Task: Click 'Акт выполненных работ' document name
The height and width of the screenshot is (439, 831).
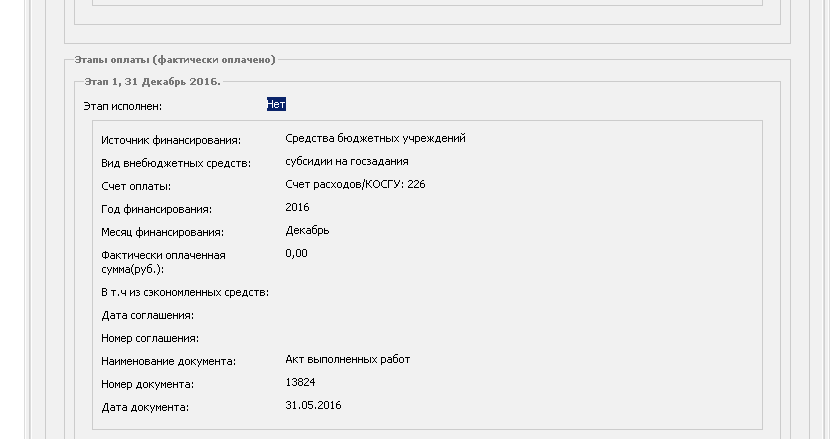Action: click(348, 359)
